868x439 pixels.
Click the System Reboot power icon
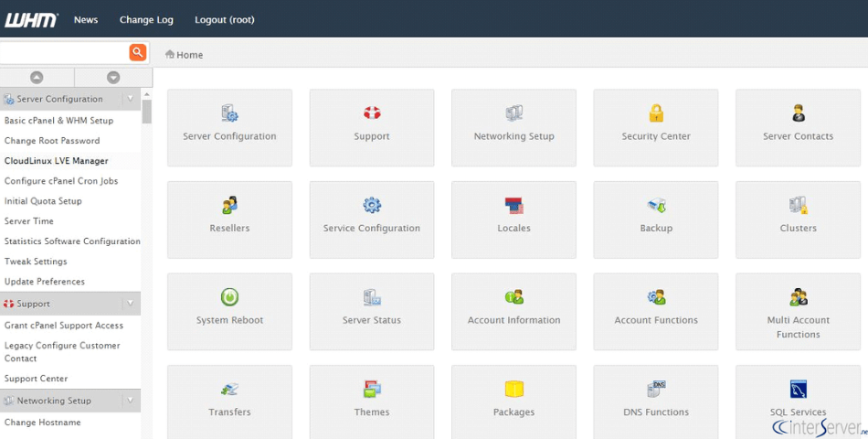coord(229,297)
